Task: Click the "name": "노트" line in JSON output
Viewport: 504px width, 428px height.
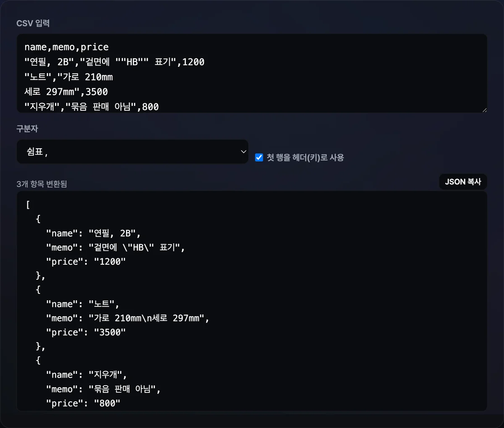Action: click(x=83, y=304)
